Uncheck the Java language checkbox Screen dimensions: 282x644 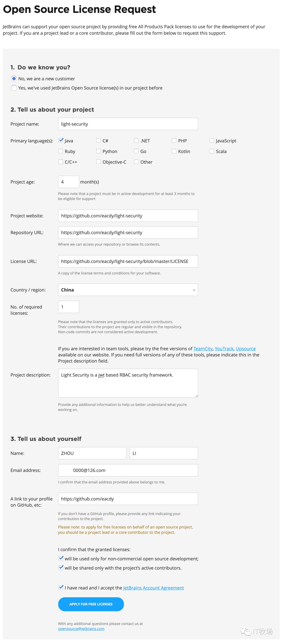coord(61,140)
